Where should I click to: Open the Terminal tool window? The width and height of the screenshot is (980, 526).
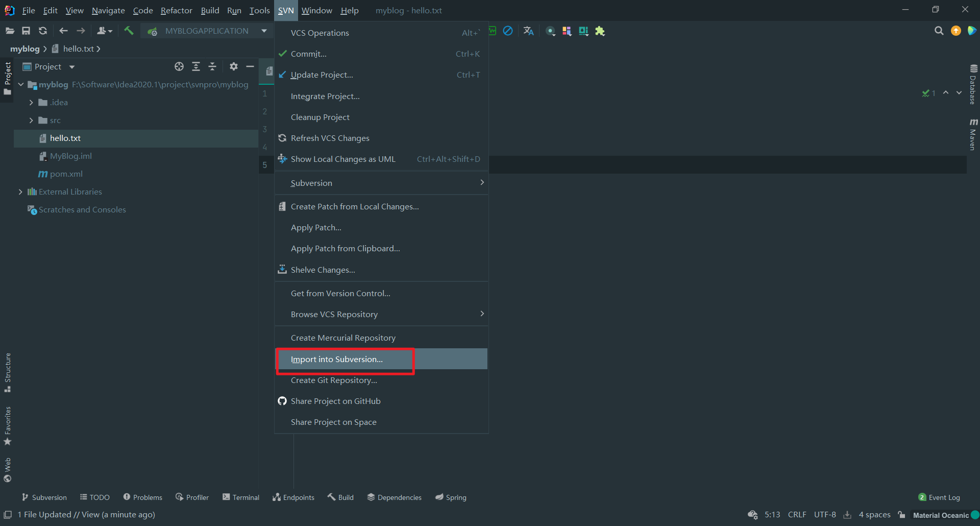pos(241,497)
